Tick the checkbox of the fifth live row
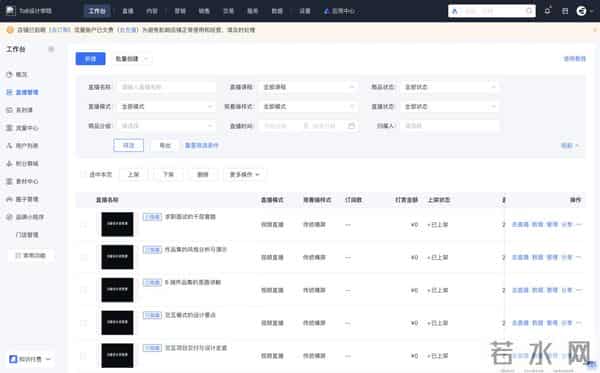 tap(83, 356)
